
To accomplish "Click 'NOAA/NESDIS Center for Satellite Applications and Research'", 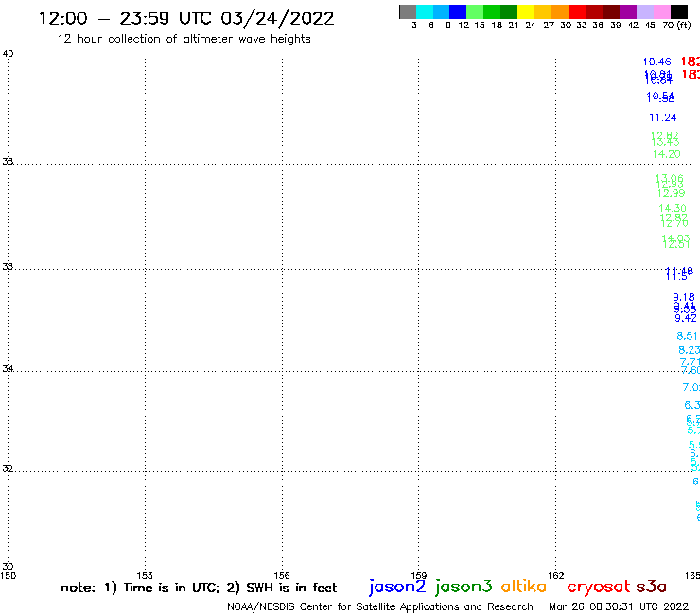I will click(x=380, y=607).
